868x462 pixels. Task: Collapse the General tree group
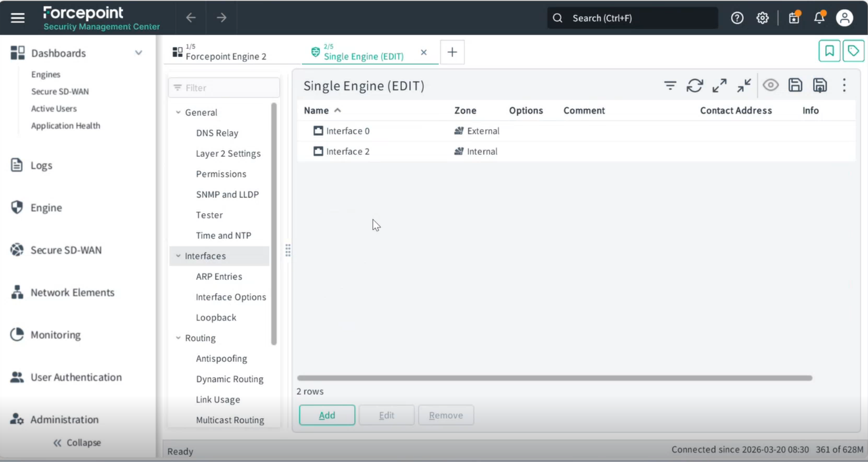pos(178,112)
